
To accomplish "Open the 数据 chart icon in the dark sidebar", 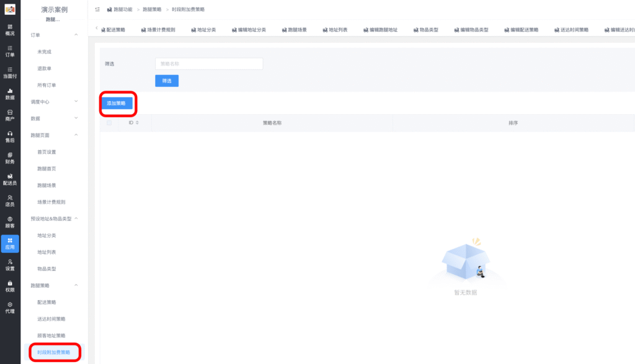I will pyautogui.click(x=10, y=94).
